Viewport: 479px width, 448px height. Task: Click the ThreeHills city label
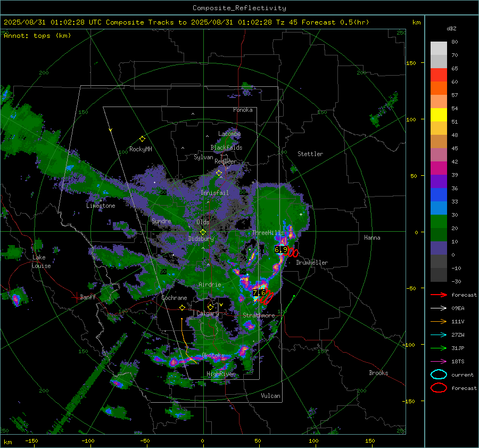tap(268, 233)
